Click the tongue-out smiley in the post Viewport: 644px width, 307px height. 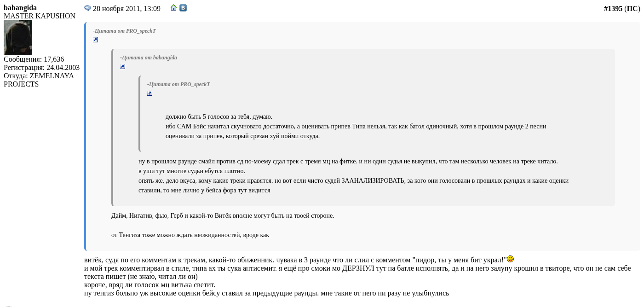point(511,259)
